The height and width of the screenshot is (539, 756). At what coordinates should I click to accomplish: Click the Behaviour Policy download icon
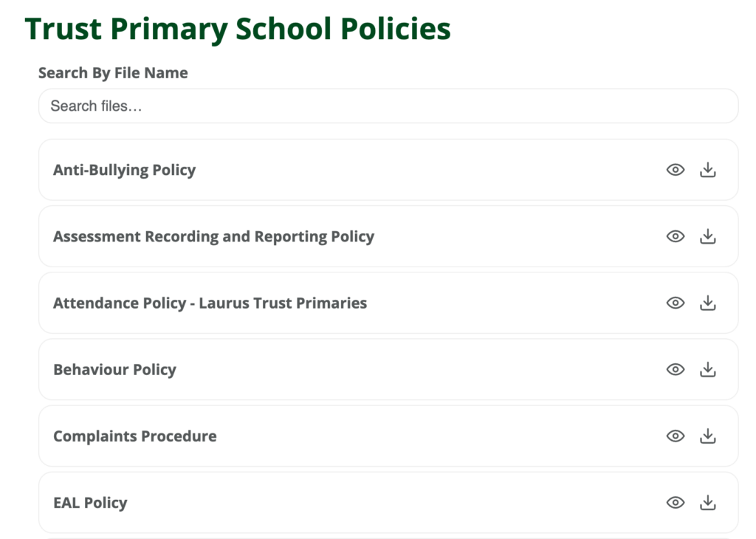click(707, 369)
